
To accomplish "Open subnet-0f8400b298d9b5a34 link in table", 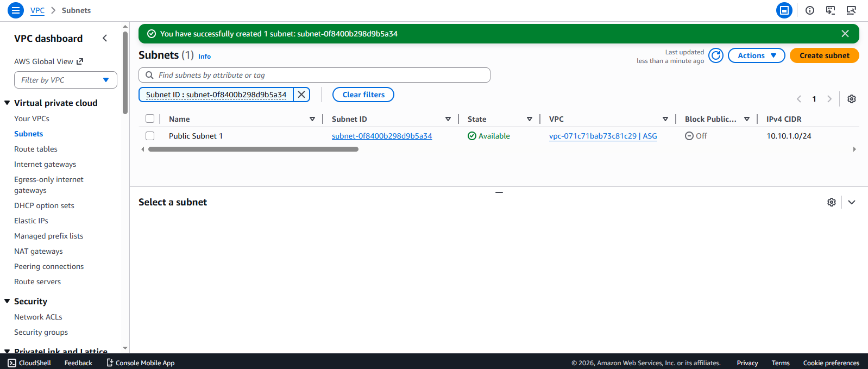I will [382, 136].
